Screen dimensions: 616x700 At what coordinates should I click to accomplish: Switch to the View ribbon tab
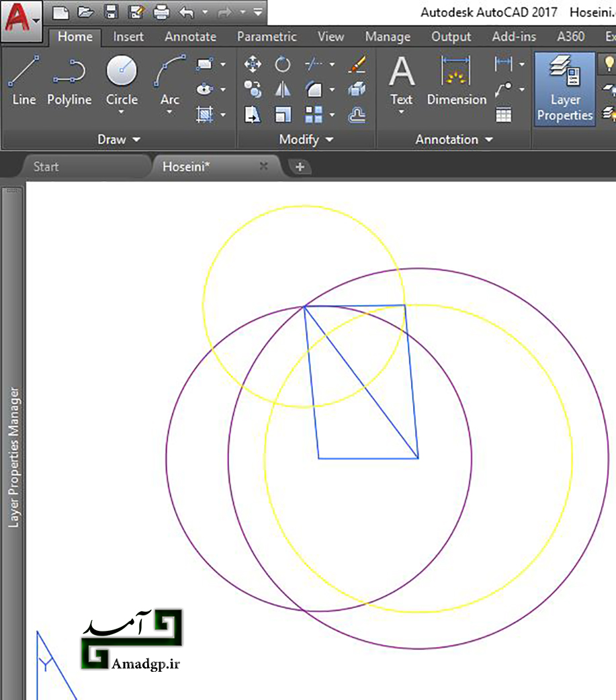(331, 36)
